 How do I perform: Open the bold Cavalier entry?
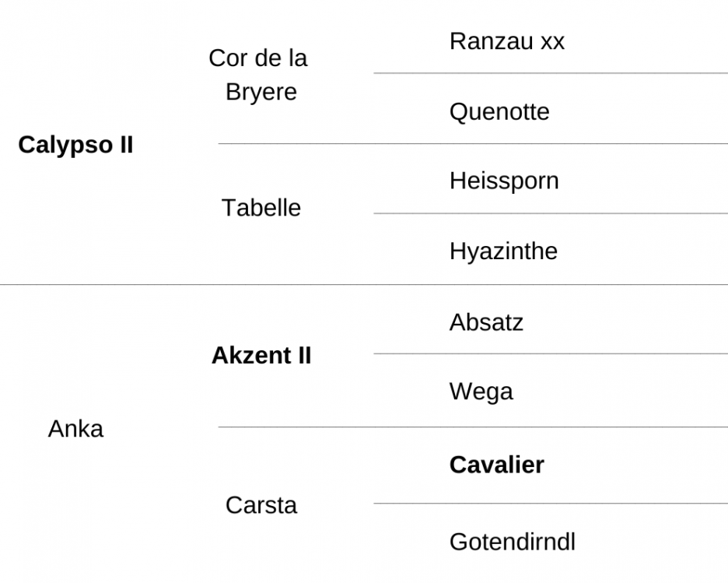click(x=497, y=465)
